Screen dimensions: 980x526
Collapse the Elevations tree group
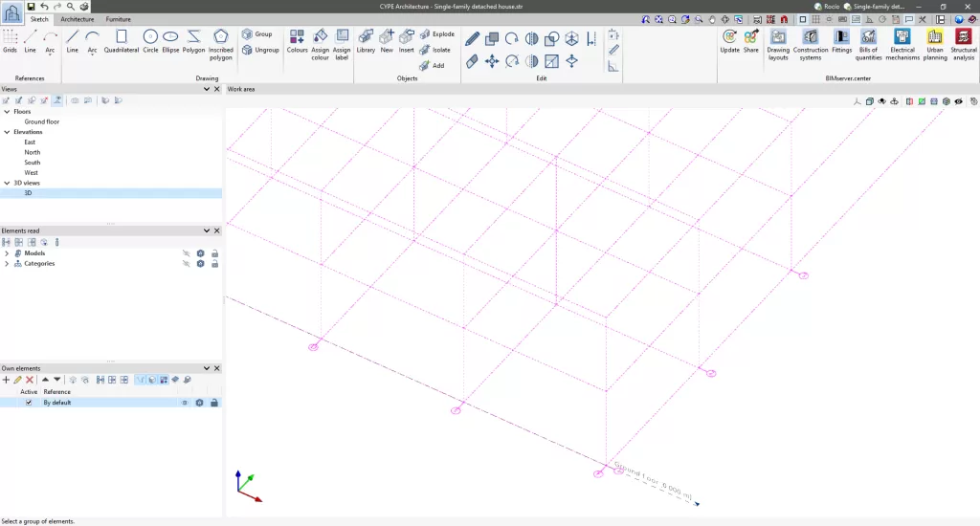[7, 132]
